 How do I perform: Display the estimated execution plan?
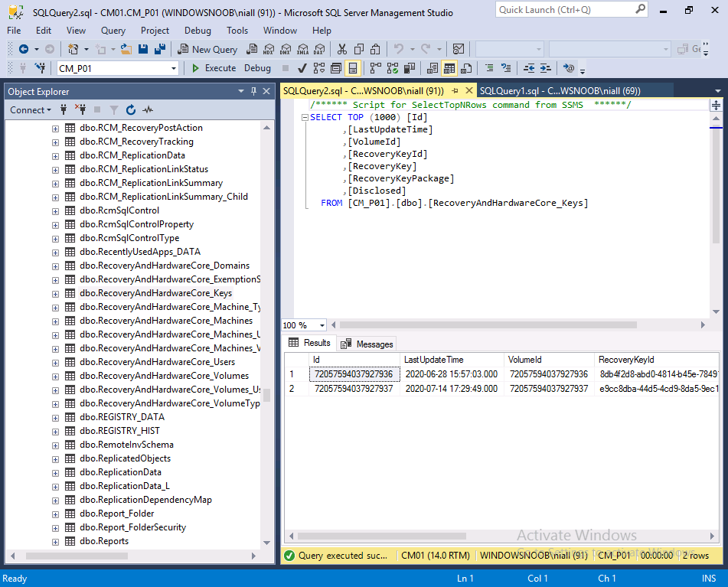(x=319, y=68)
